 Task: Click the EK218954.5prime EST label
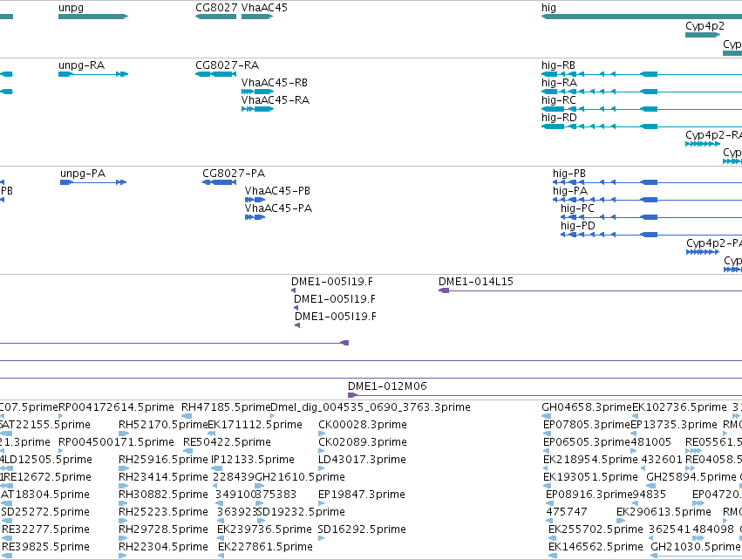click(x=590, y=460)
